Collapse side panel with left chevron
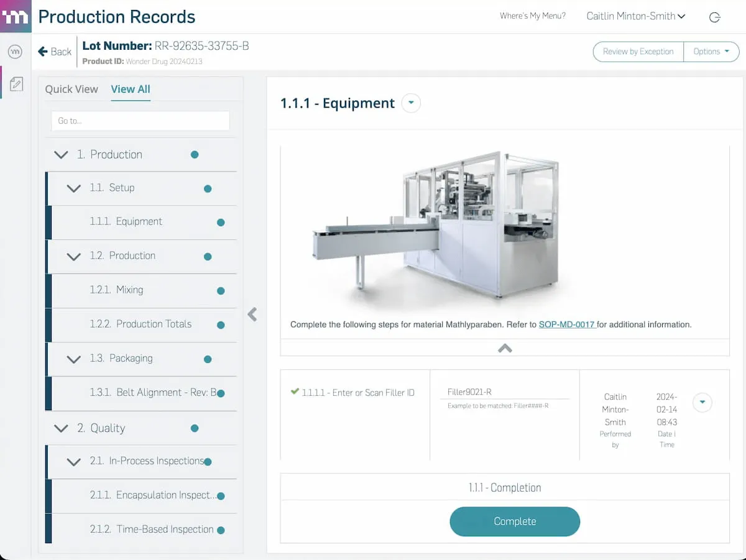 [x=252, y=314]
